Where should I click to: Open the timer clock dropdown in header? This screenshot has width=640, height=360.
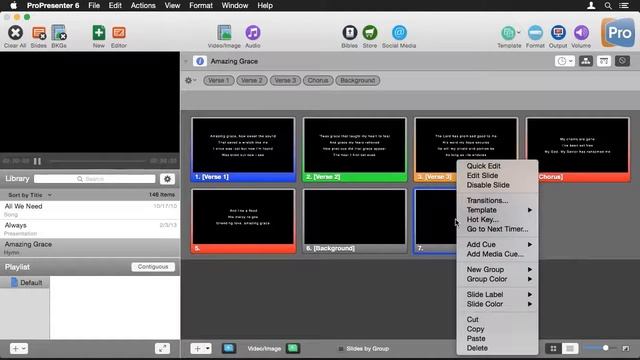565,61
